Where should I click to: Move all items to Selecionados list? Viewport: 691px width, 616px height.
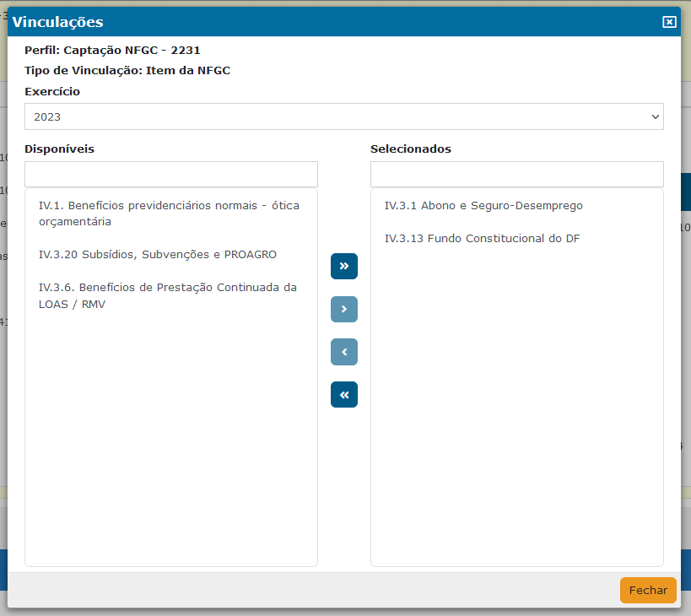coord(344,266)
